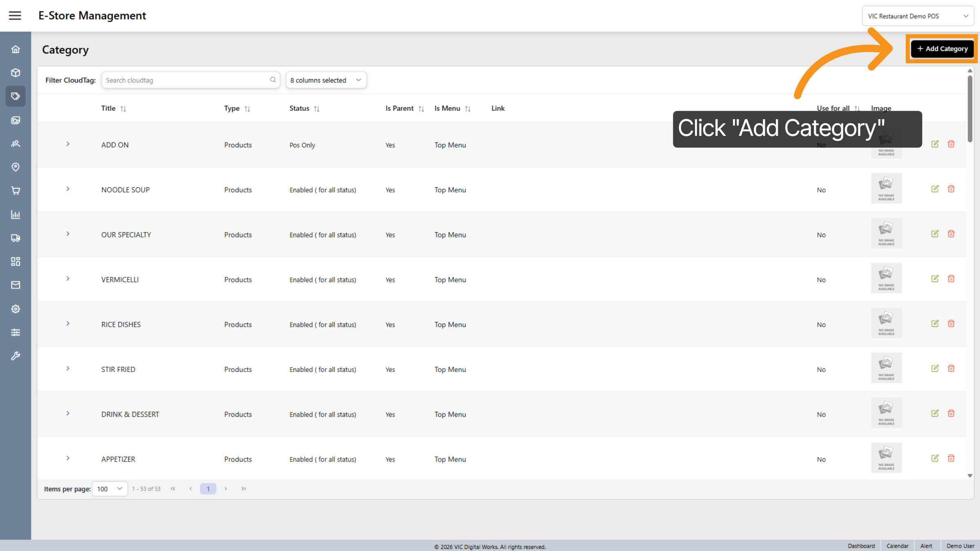Switch to the Calendar tab in footer
This screenshot has width=980, height=551.
coord(898,546)
